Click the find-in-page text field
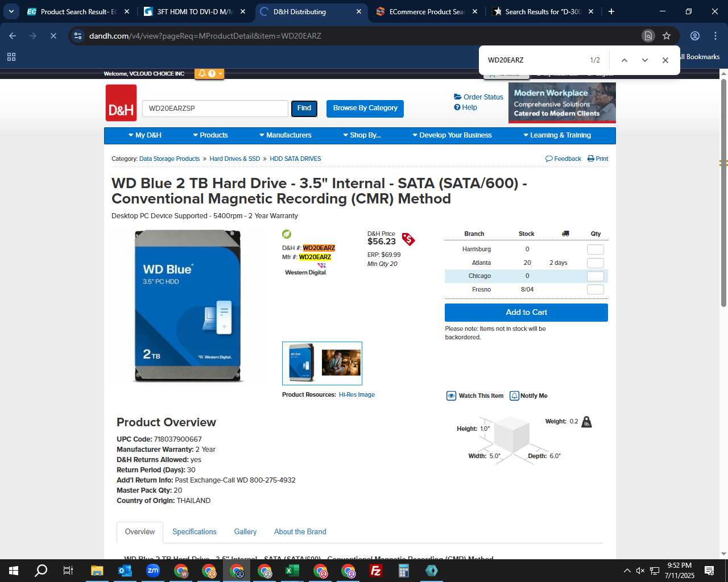The height and width of the screenshot is (582, 728). click(x=535, y=60)
